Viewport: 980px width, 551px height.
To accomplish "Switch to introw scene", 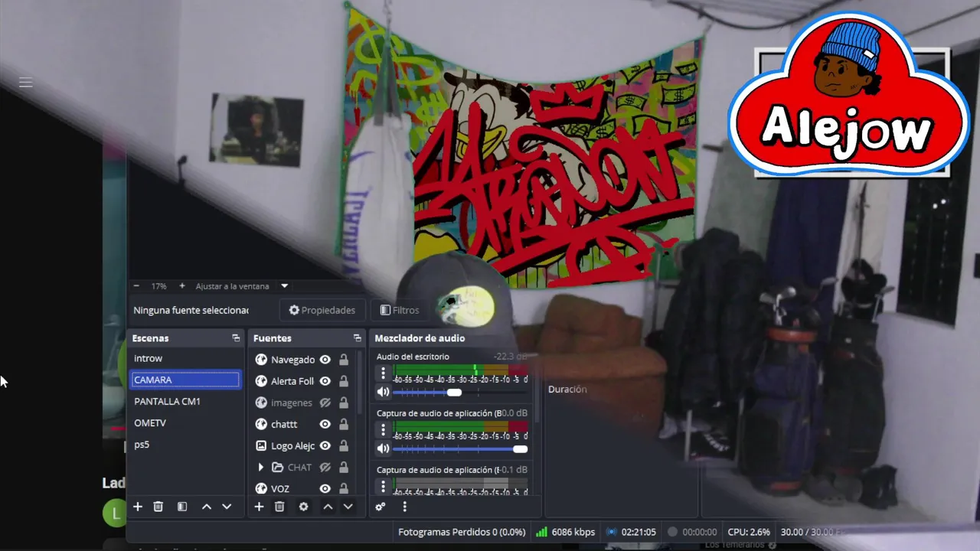I will coord(185,358).
